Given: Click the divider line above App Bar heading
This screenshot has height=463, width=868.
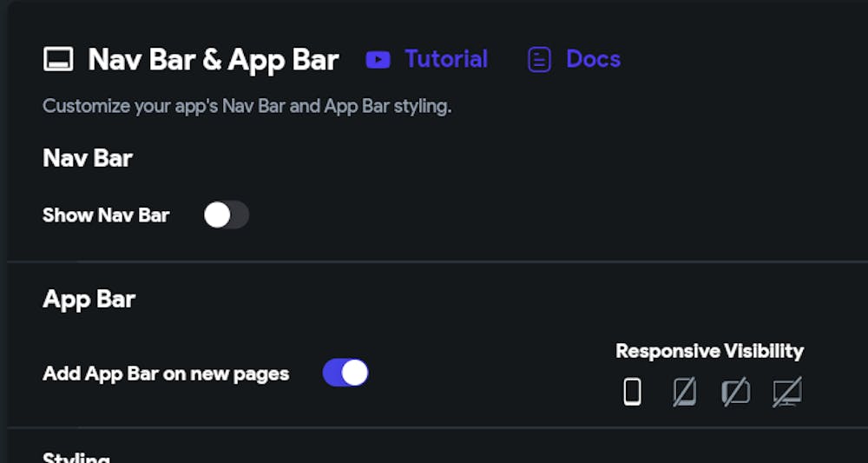Looking at the screenshot, I should pos(434,261).
